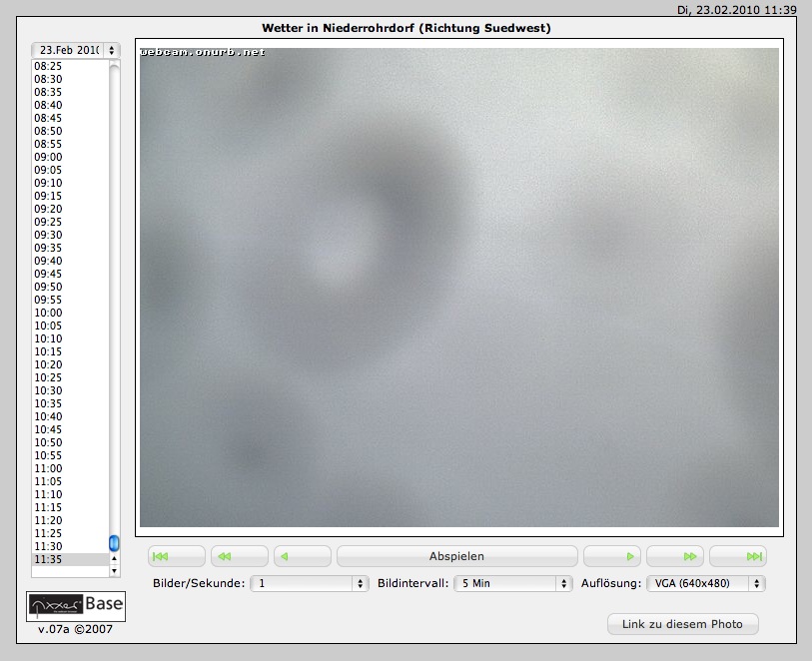This screenshot has height=661, width=812.
Task: Click the scrollbar down arrow in time list
Action: pyautogui.click(x=114, y=571)
